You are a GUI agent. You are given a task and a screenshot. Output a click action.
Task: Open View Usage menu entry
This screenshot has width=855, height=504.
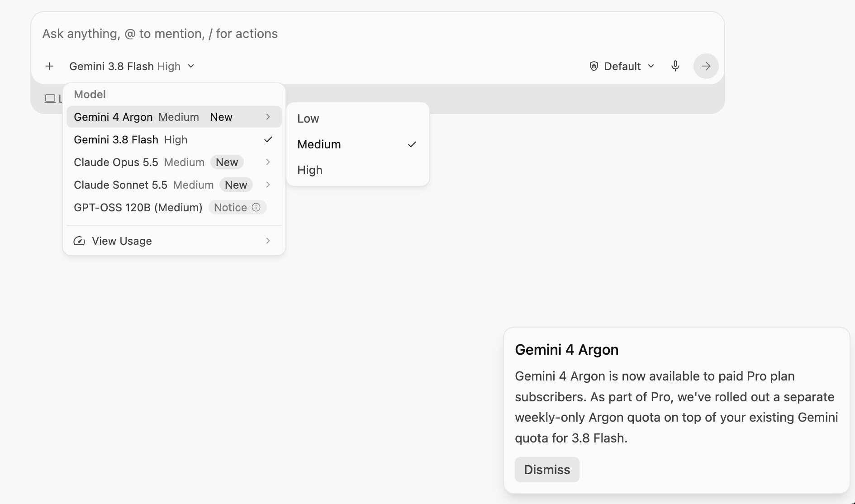click(174, 241)
